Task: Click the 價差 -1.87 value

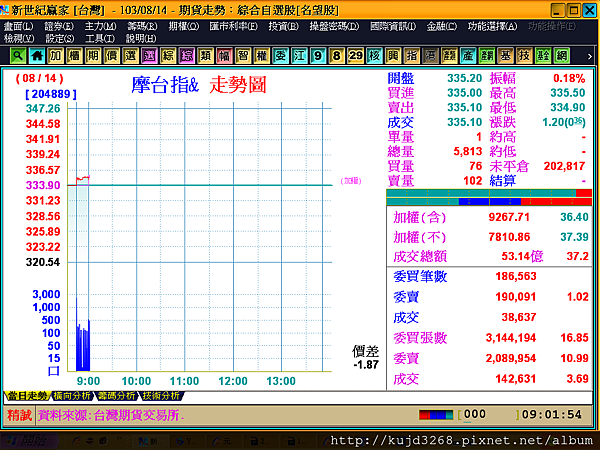Action: pyautogui.click(x=366, y=365)
